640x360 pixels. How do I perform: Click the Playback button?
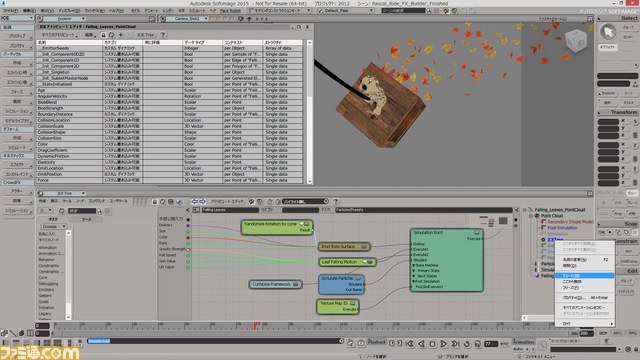click(x=376, y=342)
